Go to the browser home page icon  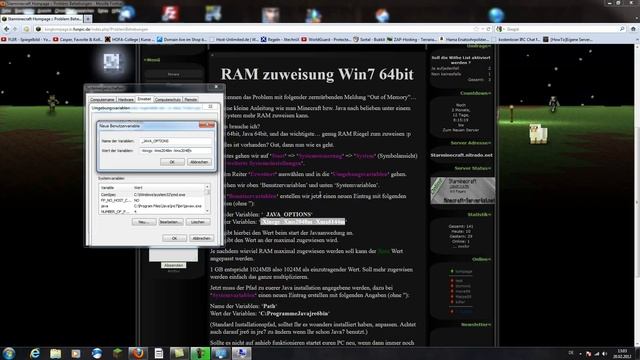tap(633, 29)
